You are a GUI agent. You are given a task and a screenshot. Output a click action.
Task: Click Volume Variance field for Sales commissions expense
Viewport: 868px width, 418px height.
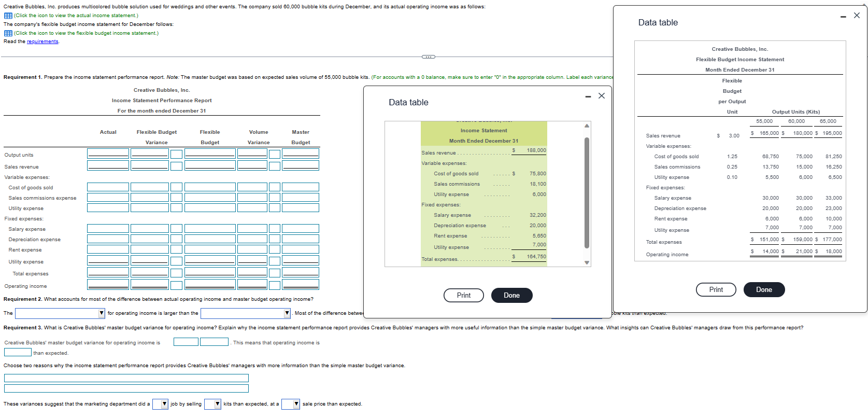(252, 198)
